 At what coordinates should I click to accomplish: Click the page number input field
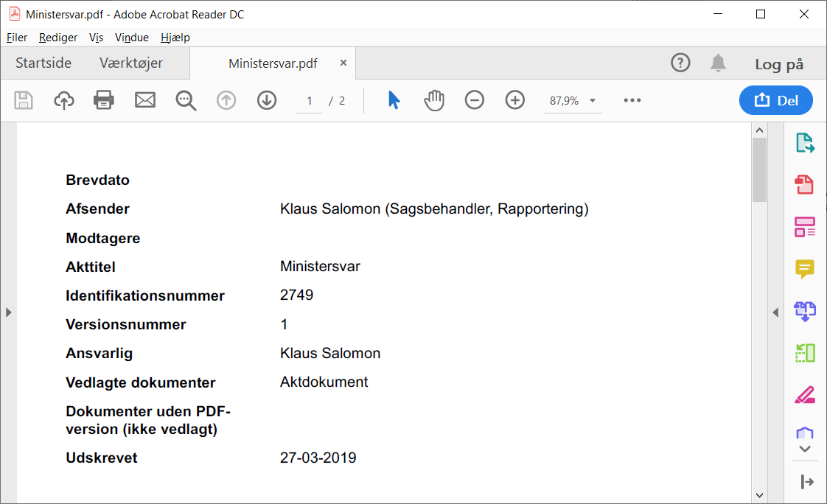tap(310, 101)
